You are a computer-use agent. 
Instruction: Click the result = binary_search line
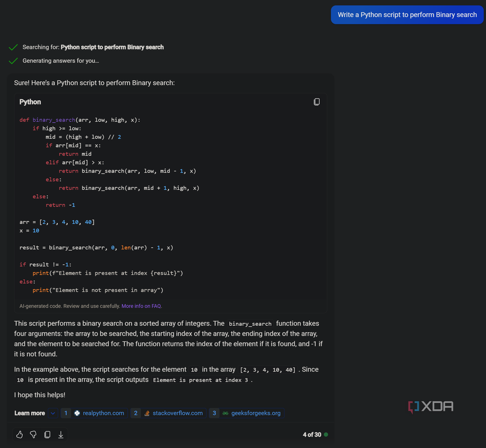coord(96,248)
